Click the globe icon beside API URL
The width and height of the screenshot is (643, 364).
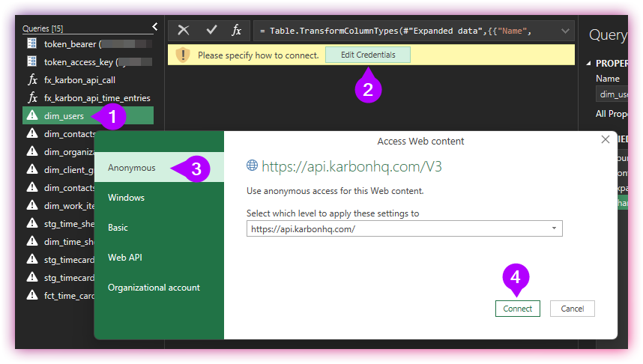coord(252,166)
